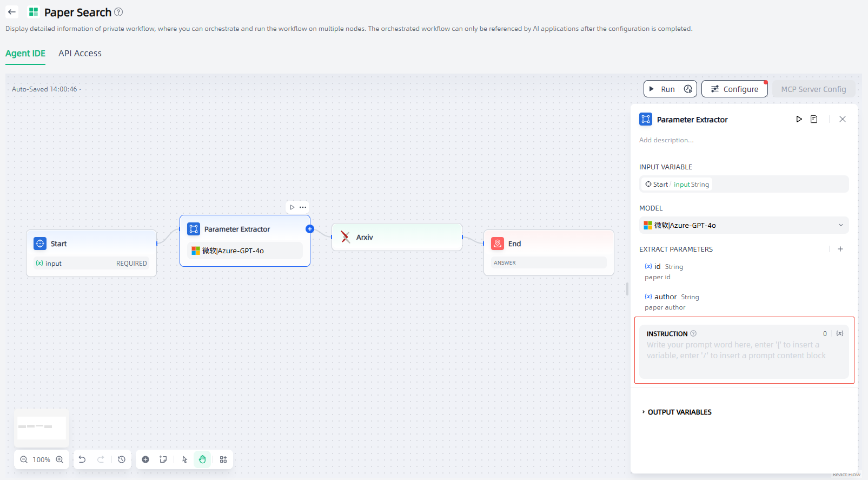The width and height of the screenshot is (868, 480).
Task: Open the MODEL dropdown in the panel
Action: coord(744,225)
